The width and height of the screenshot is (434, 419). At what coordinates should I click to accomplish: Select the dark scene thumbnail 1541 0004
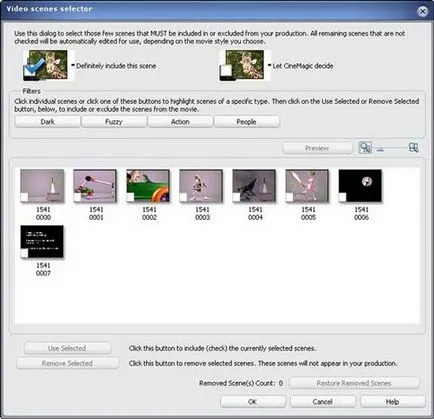(x=254, y=185)
